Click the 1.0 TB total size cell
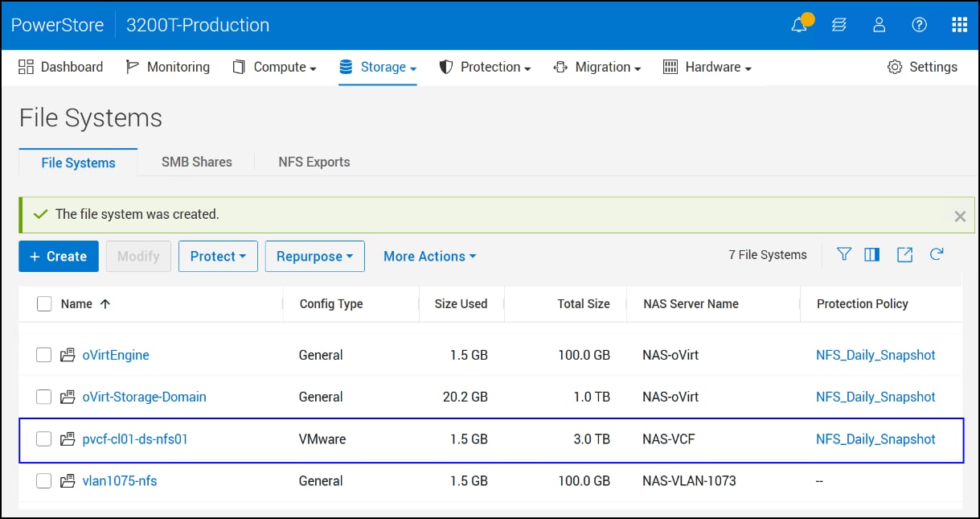This screenshot has height=519, width=980. (590, 397)
